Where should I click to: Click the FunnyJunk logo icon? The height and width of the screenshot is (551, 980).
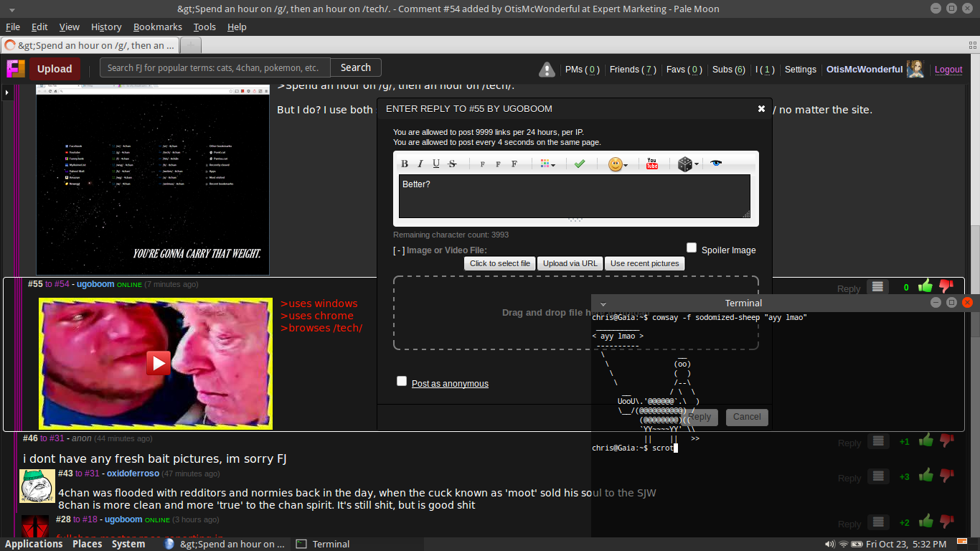pyautogui.click(x=16, y=69)
